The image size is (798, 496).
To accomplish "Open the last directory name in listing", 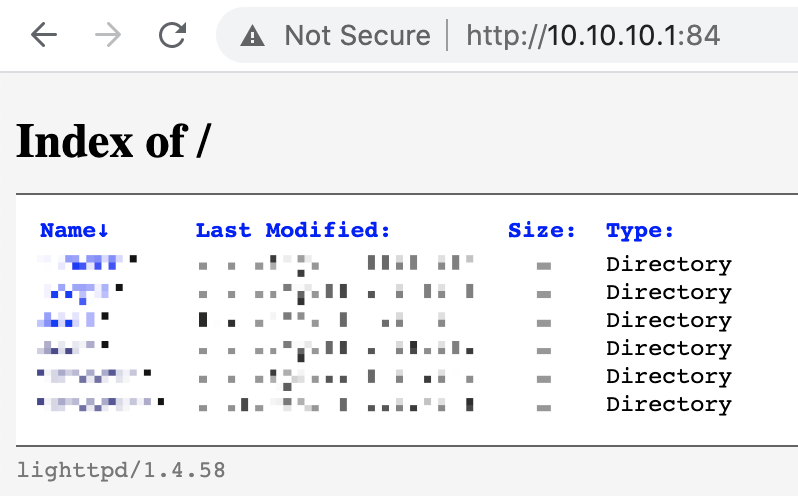I will click(99, 404).
